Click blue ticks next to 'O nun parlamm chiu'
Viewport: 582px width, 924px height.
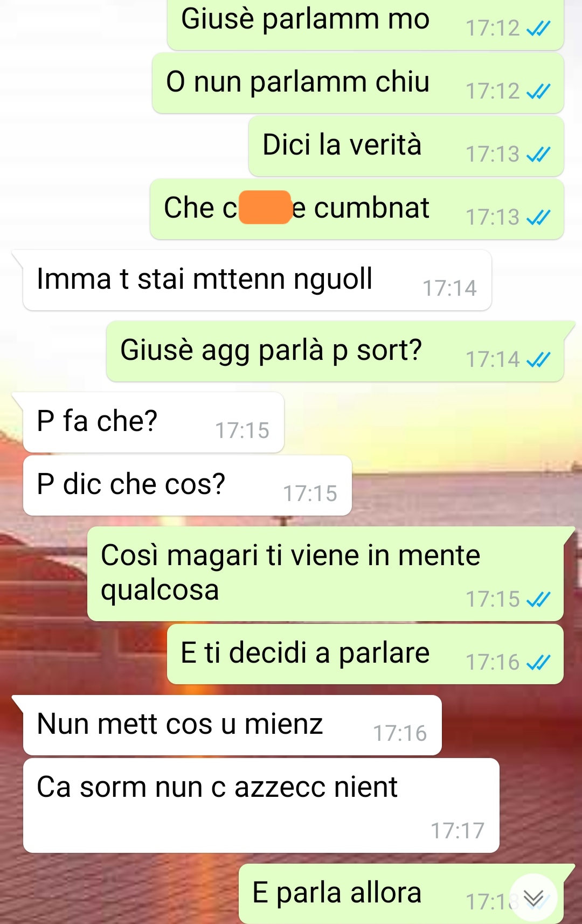point(538,92)
